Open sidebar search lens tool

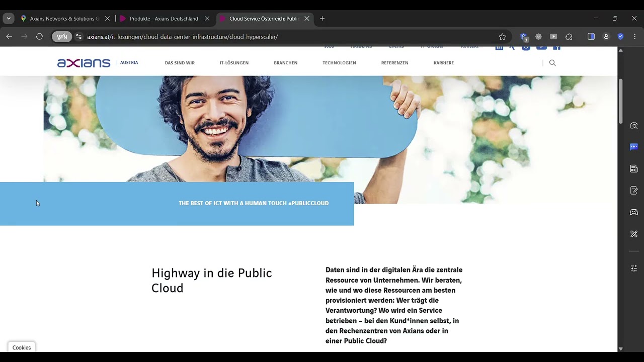point(634,126)
